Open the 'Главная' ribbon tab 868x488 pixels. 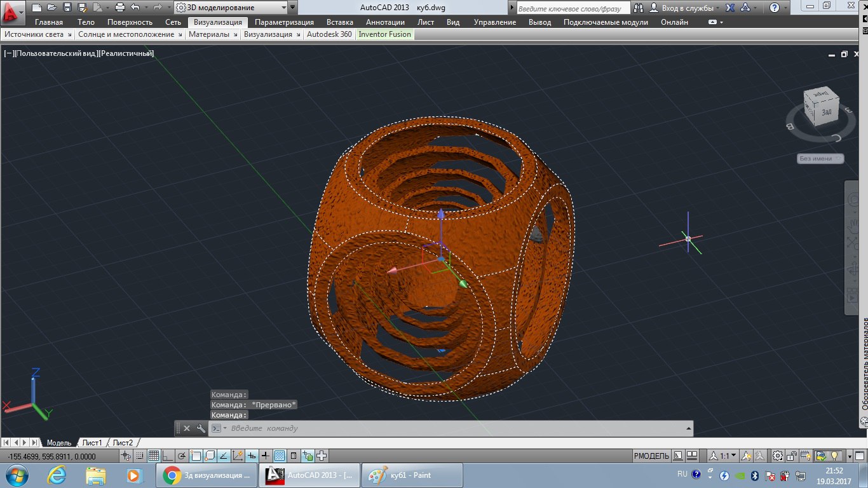pos(49,22)
